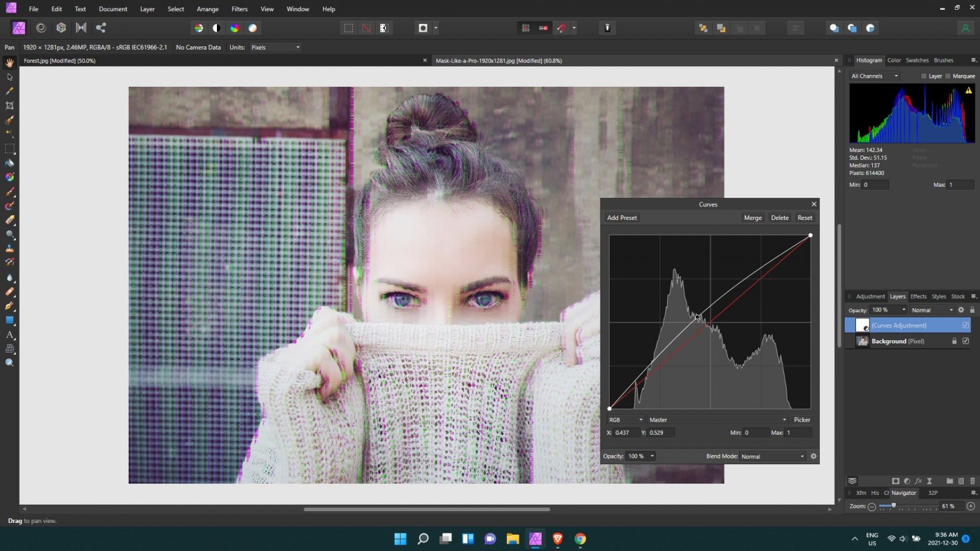This screenshot has width=980, height=551.
Task: Activate the Zoom magnifier tool
Action: 10,363
